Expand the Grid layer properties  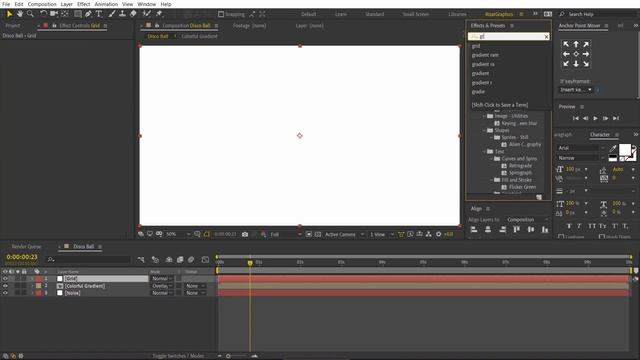click(x=32, y=279)
